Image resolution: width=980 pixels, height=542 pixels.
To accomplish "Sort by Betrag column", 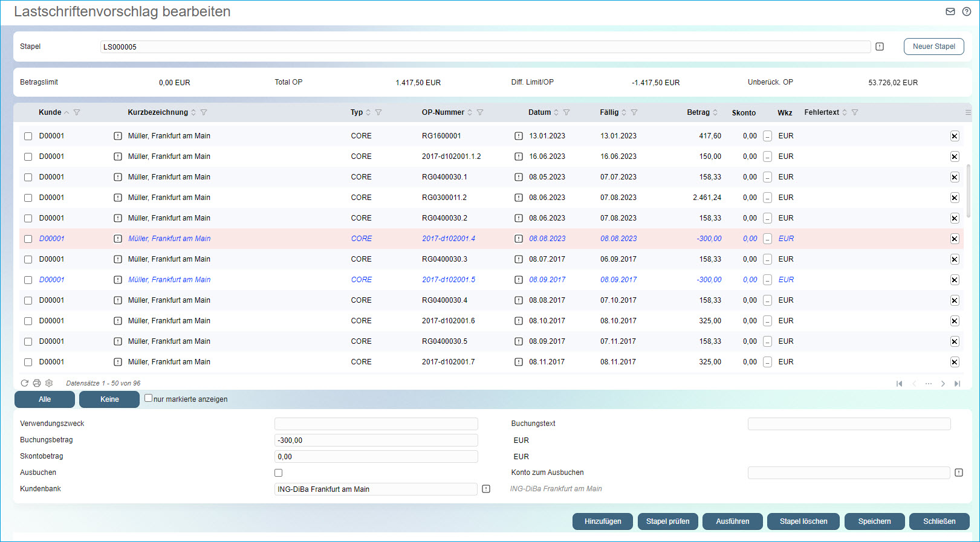I will (715, 112).
